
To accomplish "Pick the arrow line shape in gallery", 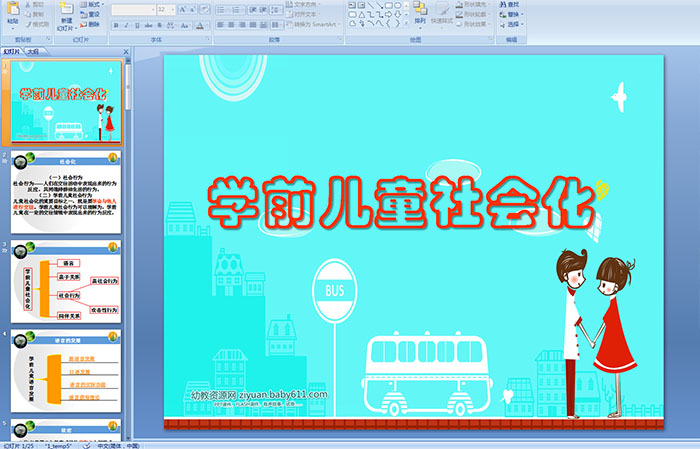I will [x=379, y=5].
